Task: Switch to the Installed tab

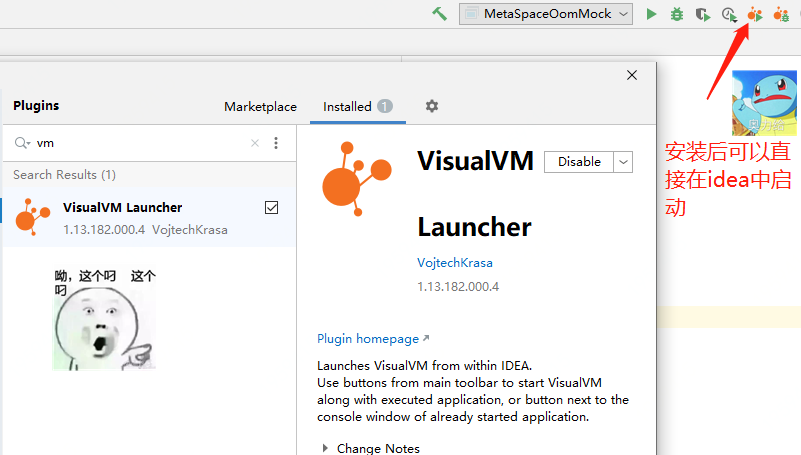Action: click(x=358, y=107)
